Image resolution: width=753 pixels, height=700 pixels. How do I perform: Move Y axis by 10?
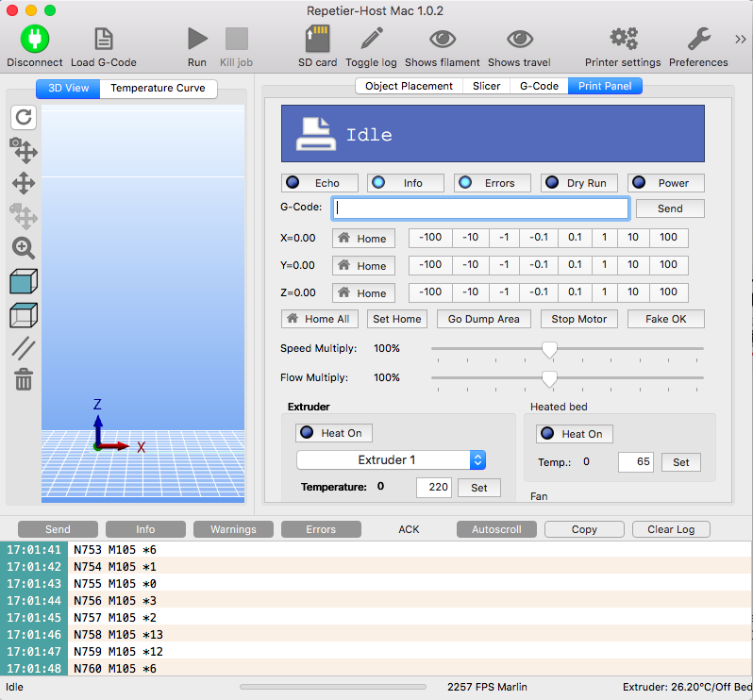[x=633, y=265]
